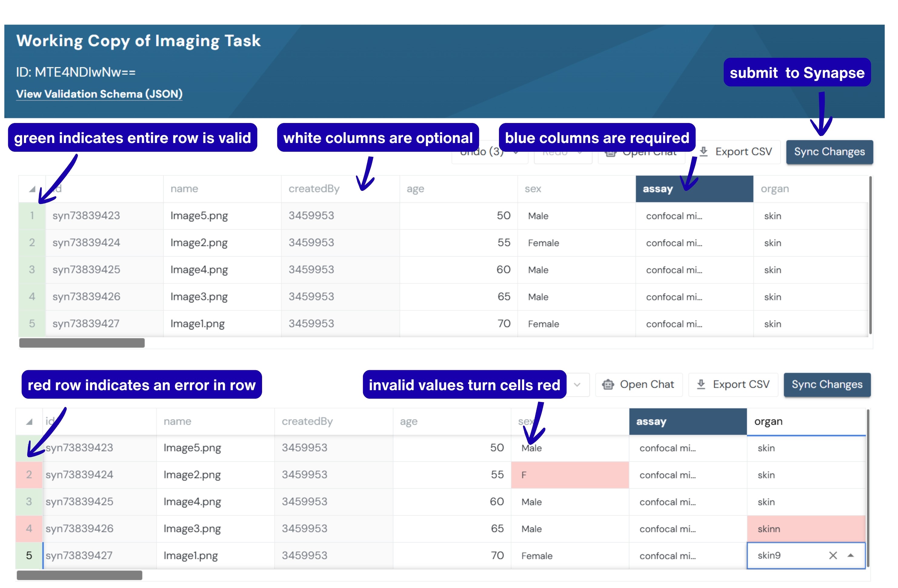
Task: Open the View Validation Schema (JSON) link
Action: [x=99, y=94]
